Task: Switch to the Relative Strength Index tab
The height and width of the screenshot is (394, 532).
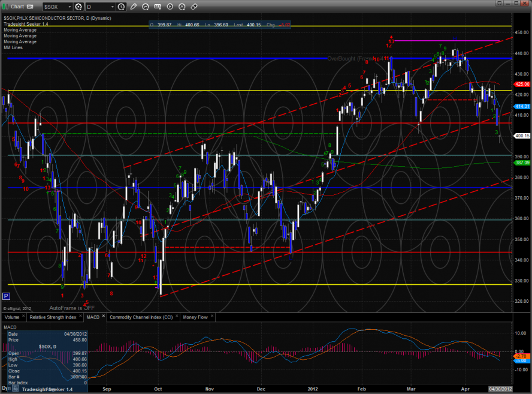Action: click(53, 317)
